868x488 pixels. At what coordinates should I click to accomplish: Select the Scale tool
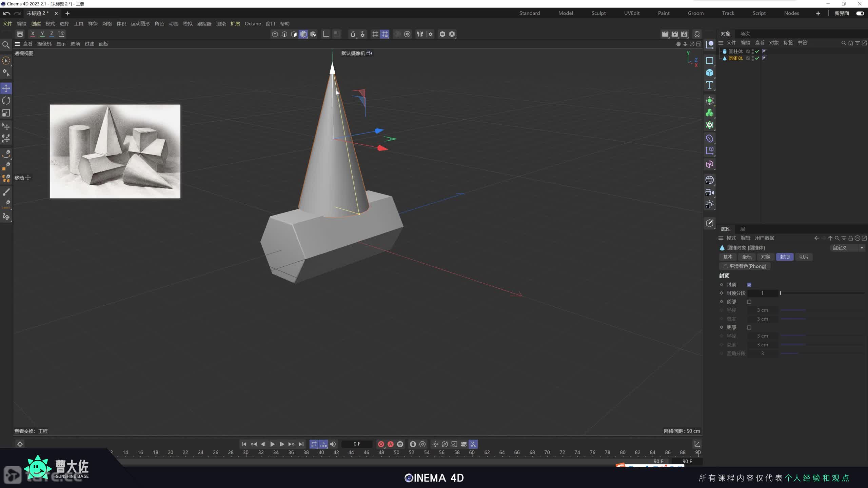[x=6, y=113]
